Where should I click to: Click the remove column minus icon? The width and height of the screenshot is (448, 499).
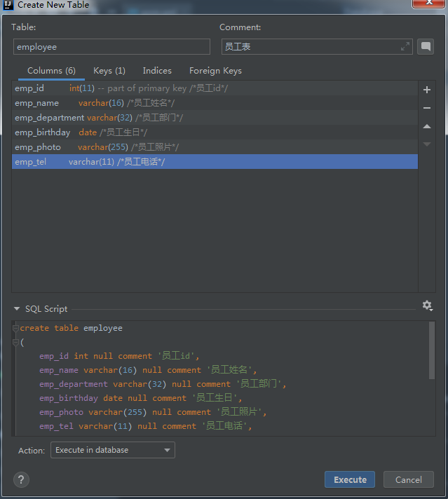tap(427, 108)
